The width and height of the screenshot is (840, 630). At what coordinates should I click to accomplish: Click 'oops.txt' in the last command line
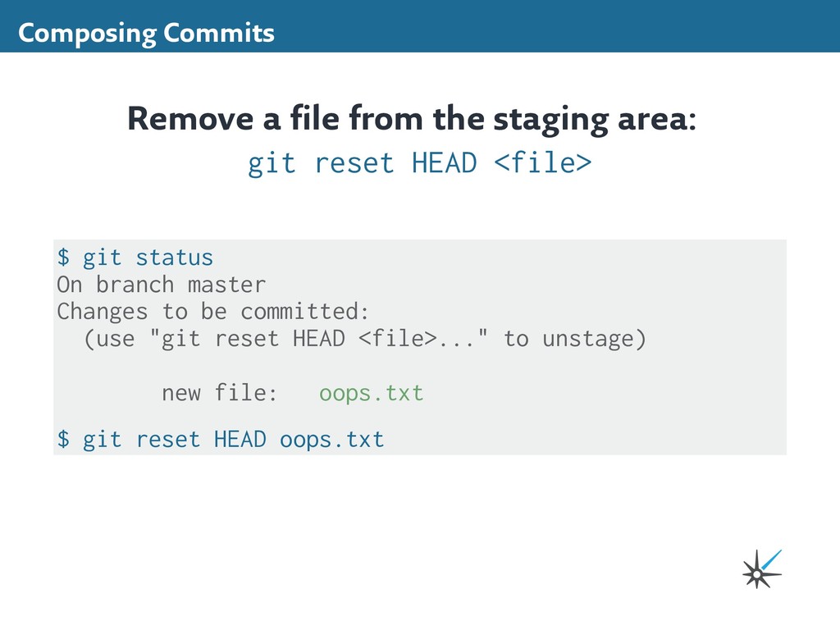[332, 441]
